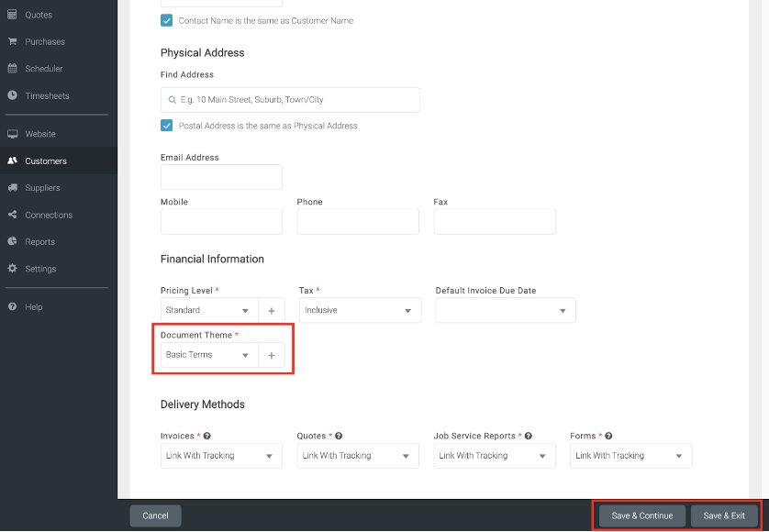
Task: Open the Invoices delivery method dropdown
Action: coord(221,456)
